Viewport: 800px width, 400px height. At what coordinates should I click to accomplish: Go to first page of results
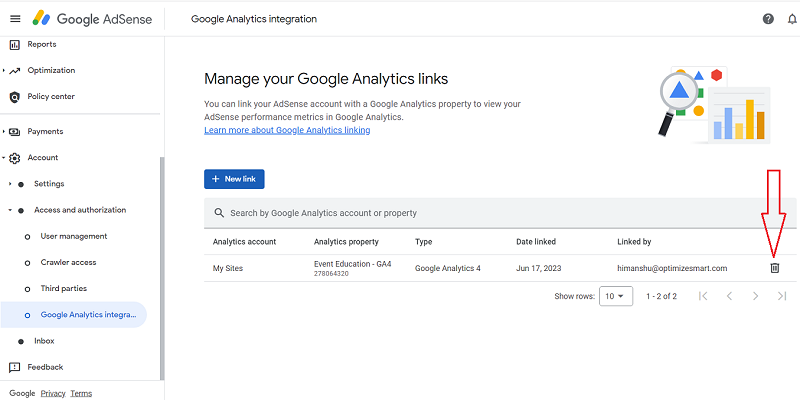tap(703, 296)
